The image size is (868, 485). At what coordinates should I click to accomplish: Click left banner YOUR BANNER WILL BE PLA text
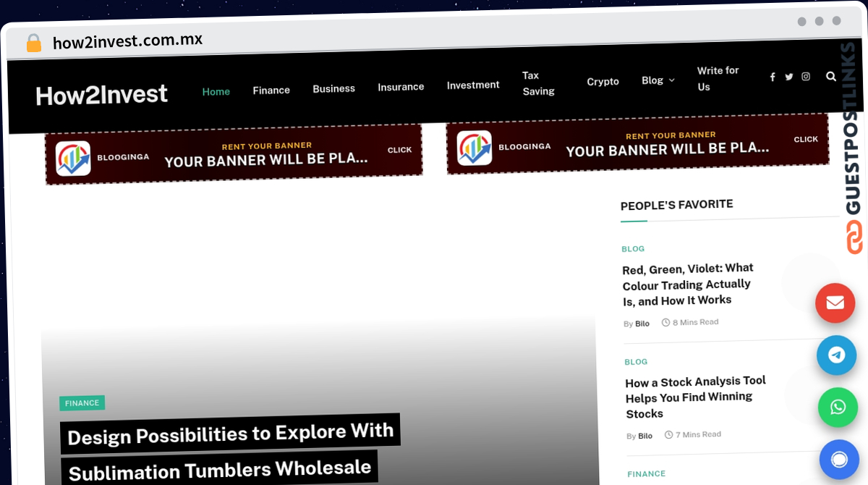pyautogui.click(x=266, y=160)
